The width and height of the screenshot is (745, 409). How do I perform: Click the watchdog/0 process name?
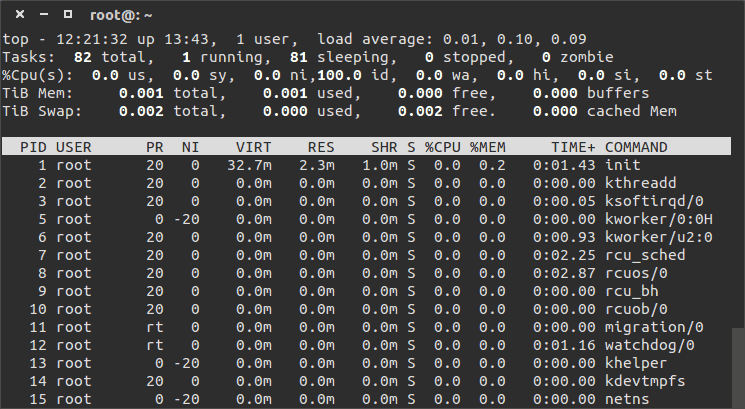(650, 345)
